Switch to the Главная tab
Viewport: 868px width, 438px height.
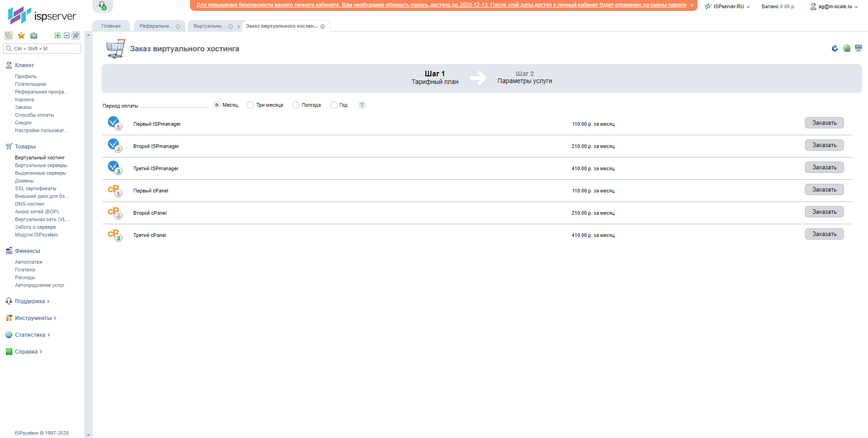[111, 26]
